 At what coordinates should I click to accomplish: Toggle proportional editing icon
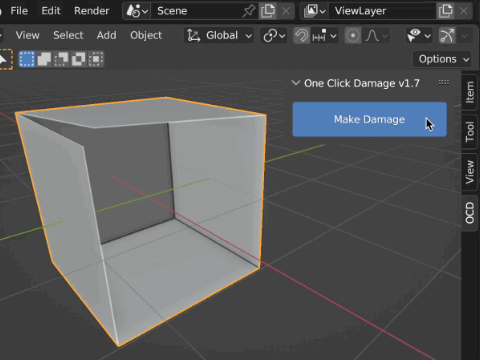(353, 35)
